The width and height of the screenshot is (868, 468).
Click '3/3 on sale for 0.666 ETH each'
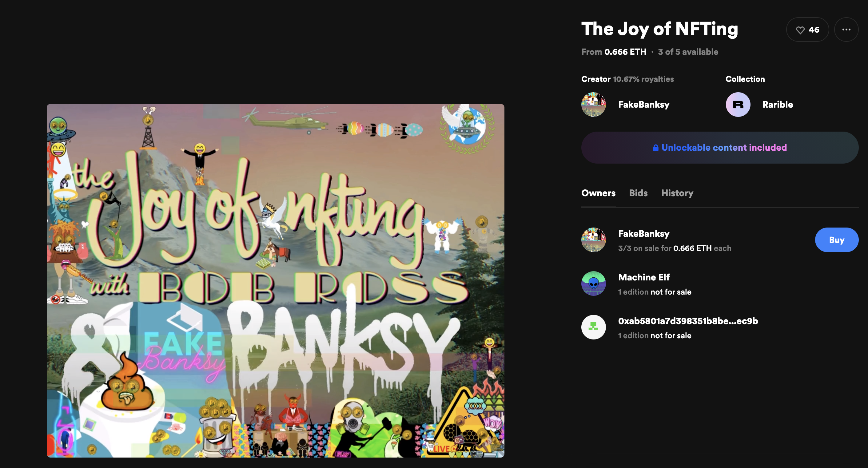coord(675,248)
